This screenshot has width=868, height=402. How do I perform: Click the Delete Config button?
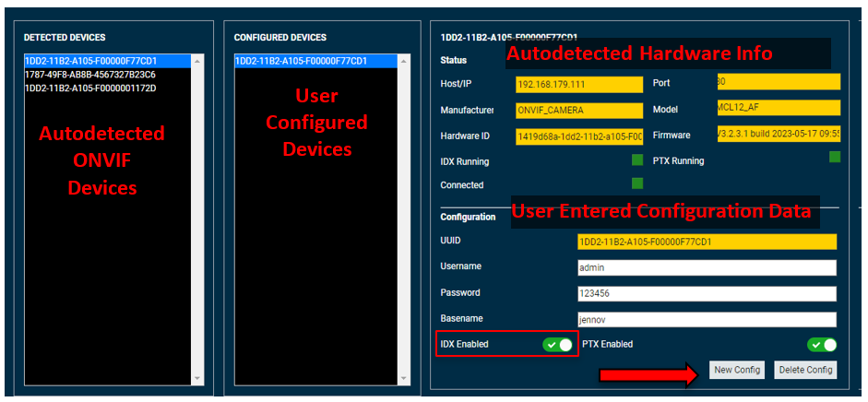[x=804, y=370]
